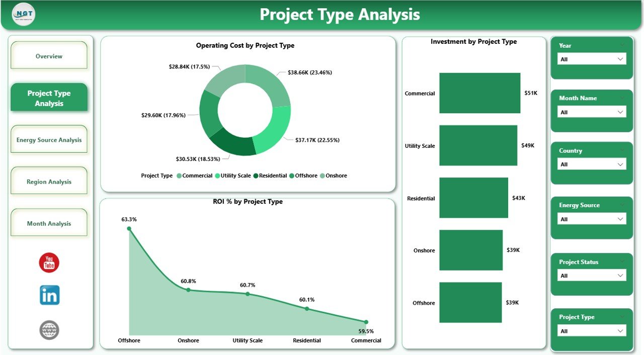Select the Offshore legend marker
The width and height of the screenshot is (644, 355).
pos(291,175)
